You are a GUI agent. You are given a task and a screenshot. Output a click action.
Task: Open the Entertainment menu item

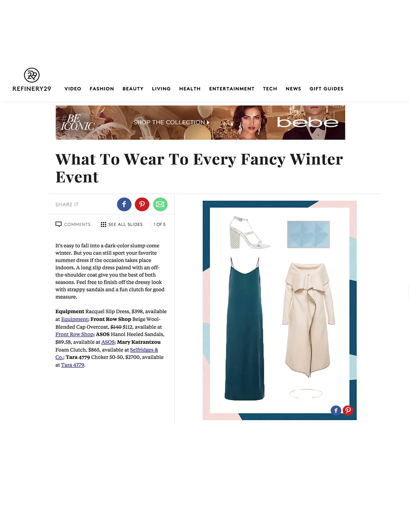coord(232,89)
